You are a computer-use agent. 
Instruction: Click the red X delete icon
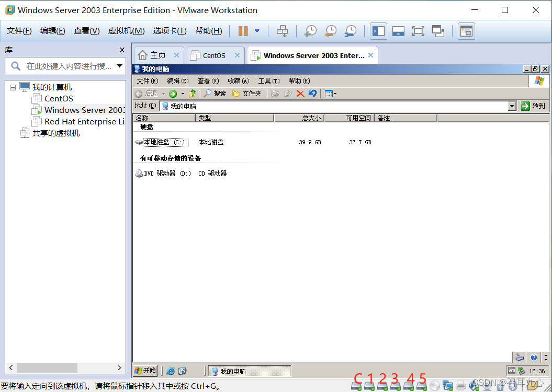click(300, 94)
